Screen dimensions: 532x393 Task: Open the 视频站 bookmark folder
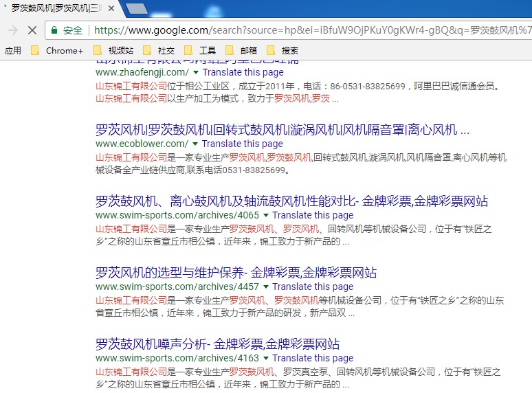(x=113, y=50)
